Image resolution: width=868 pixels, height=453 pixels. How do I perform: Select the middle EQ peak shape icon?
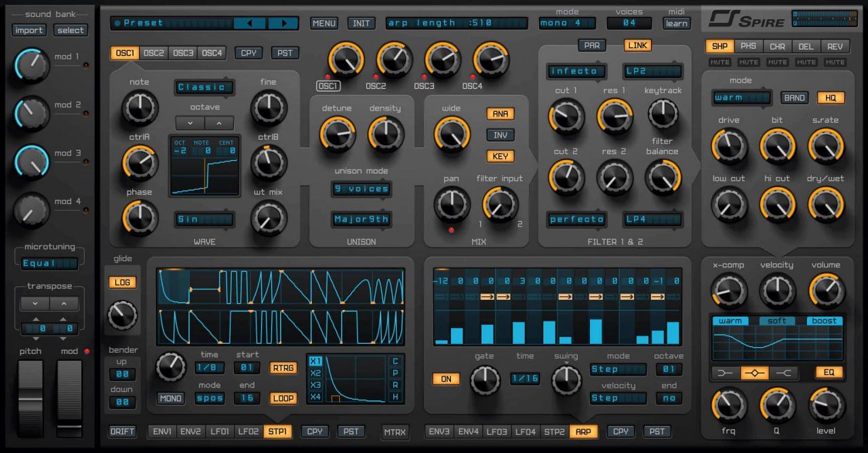(x=754, y=372)
